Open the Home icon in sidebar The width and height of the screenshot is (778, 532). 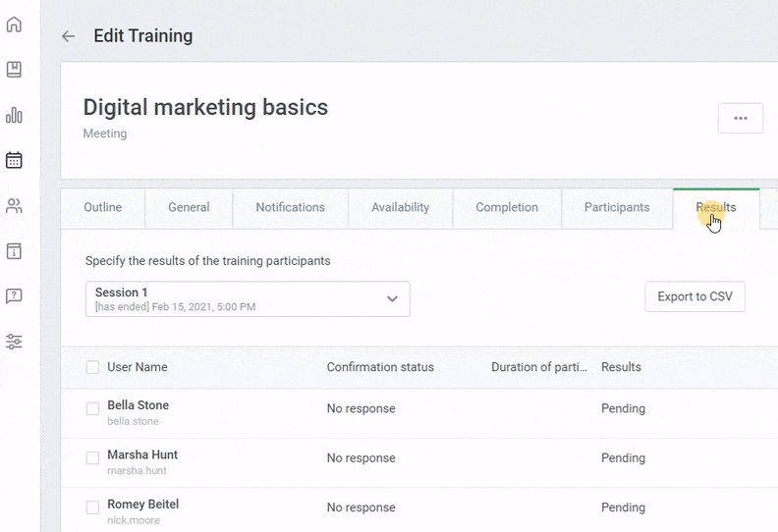click(14, 25)
